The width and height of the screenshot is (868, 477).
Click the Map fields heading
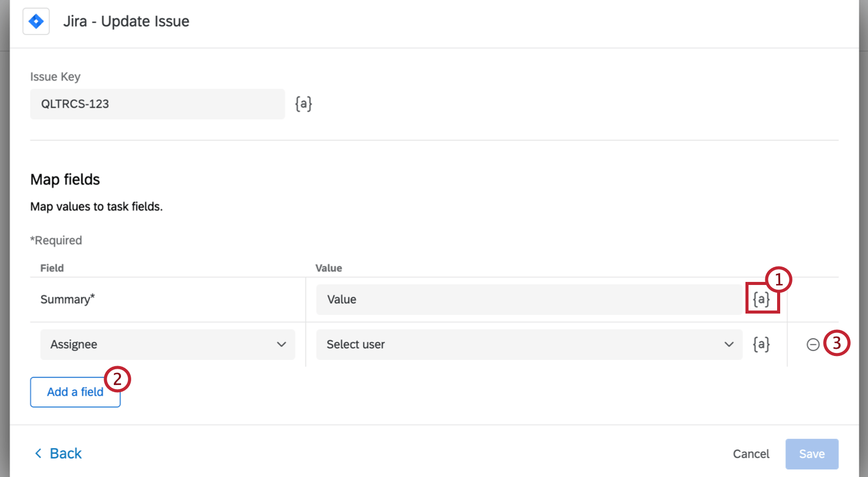coord(65,179)
